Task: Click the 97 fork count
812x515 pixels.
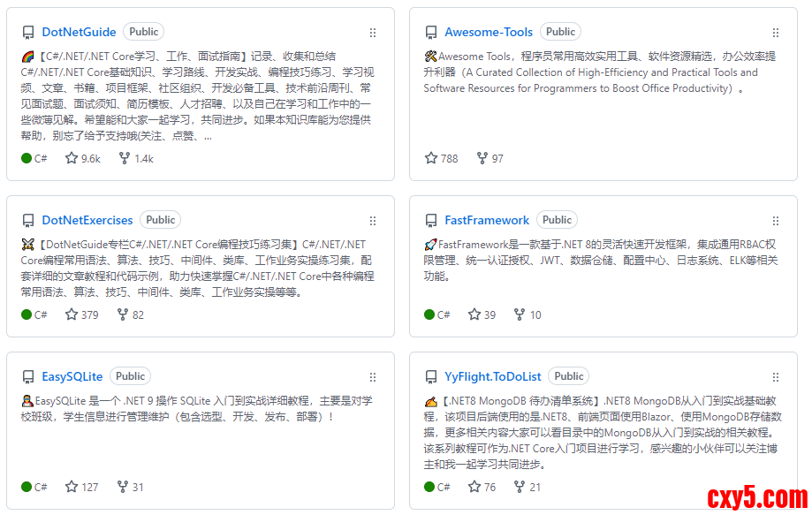Action: 497,159
